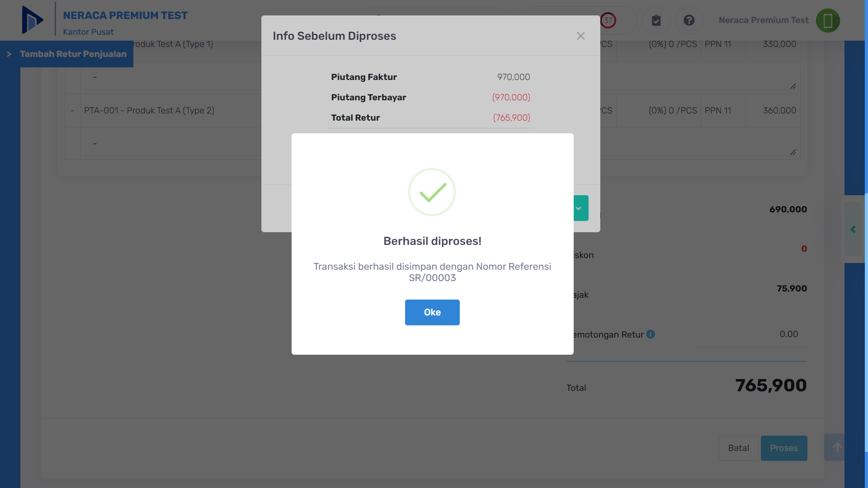Open the help question mark icon
This screenshot has height=488, width=868.
point(689,20)
